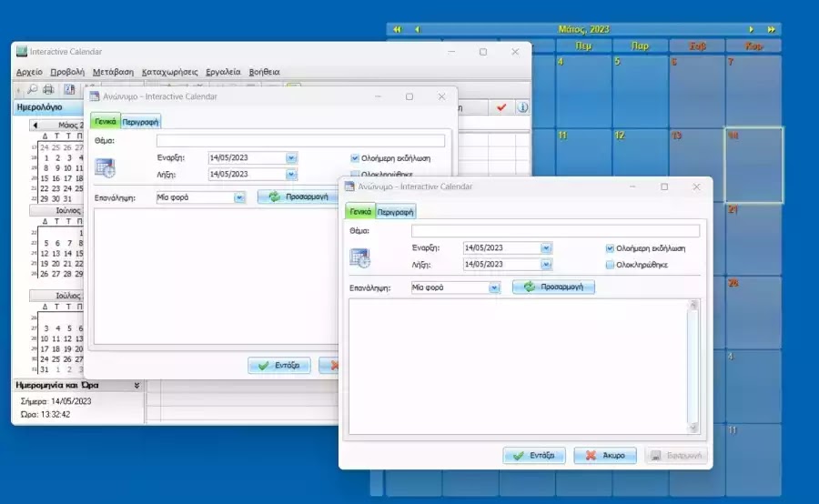Click Σήμερα: 14/05/2023 text in sidebar

pos(56,401)
